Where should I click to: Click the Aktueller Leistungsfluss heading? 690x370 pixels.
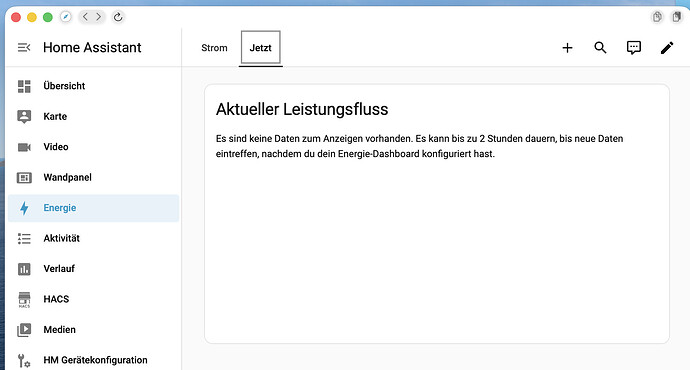[302, 109]
